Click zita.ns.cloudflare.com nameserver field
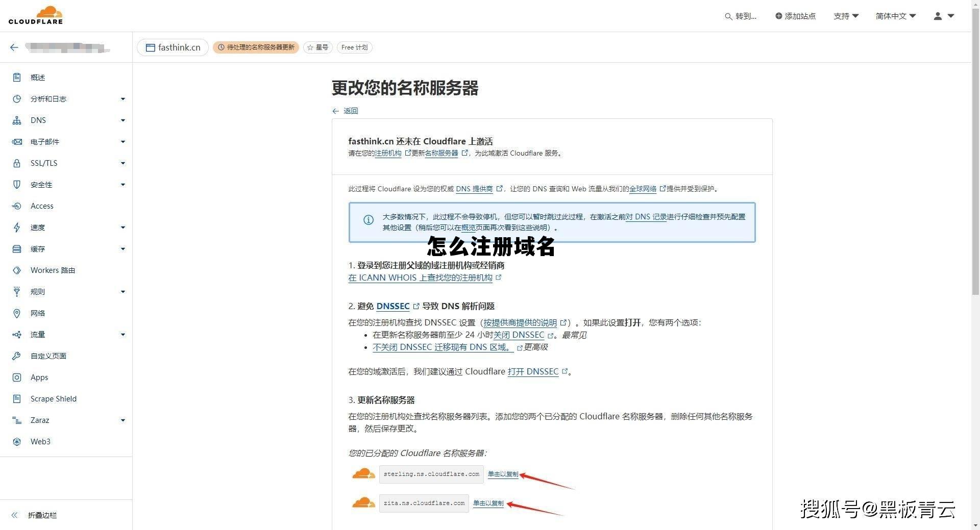This screenshot has height=530, width=980. pos(424,503)
